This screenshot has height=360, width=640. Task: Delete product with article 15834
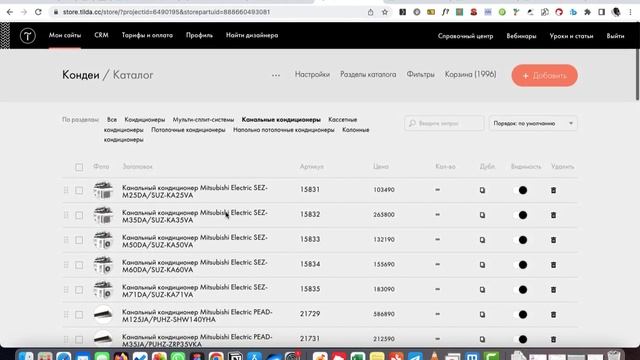pos(553,265)
